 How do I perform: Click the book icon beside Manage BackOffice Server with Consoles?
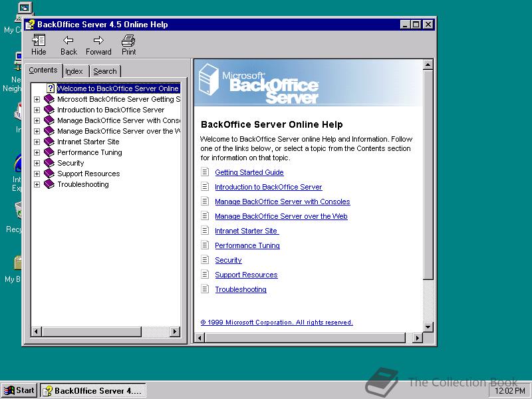pos(49,120)
